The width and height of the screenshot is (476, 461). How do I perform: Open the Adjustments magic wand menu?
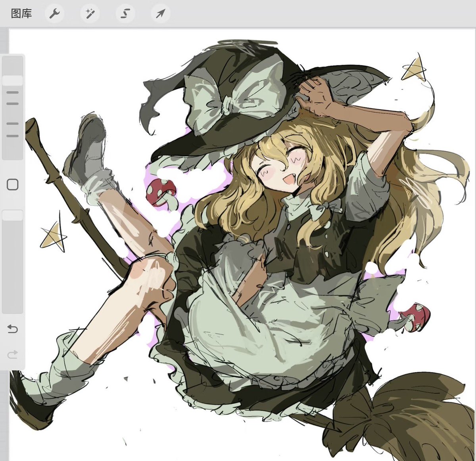tap(90, 14)
